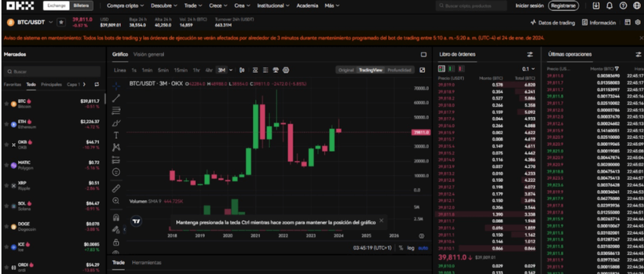Switch market list swap icon
This screenshot has height=274, width=644.
tap(96, 84)
